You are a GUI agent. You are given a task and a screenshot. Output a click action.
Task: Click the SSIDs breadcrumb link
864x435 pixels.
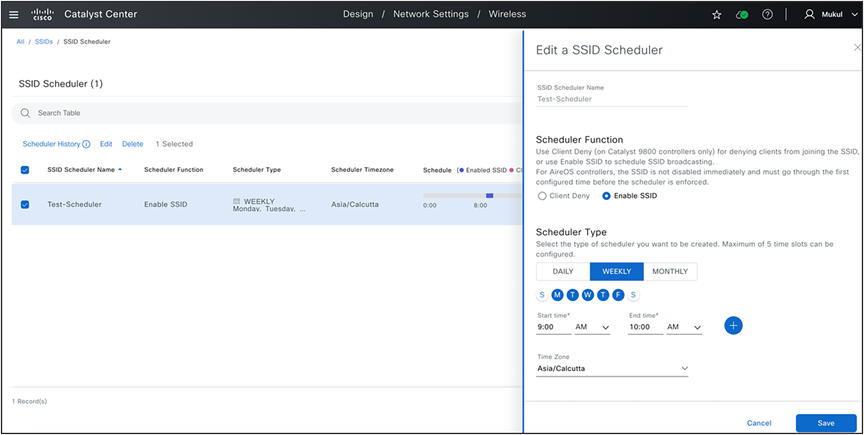[x=44, y=42]
